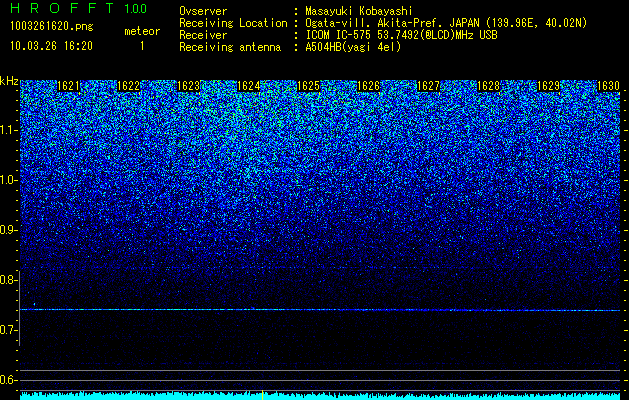Viewport: 629px width, 400px height.
Task: Click the 1623 time marker label
Action: pos(189,86)
